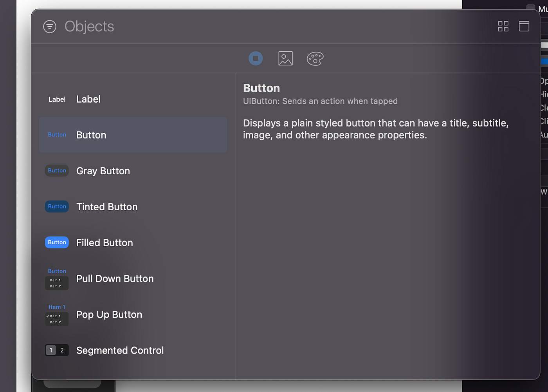The height and width of the screenshot is (392, 548).
Task: Switch Objects library to detail list view
Action: (524, 26)
